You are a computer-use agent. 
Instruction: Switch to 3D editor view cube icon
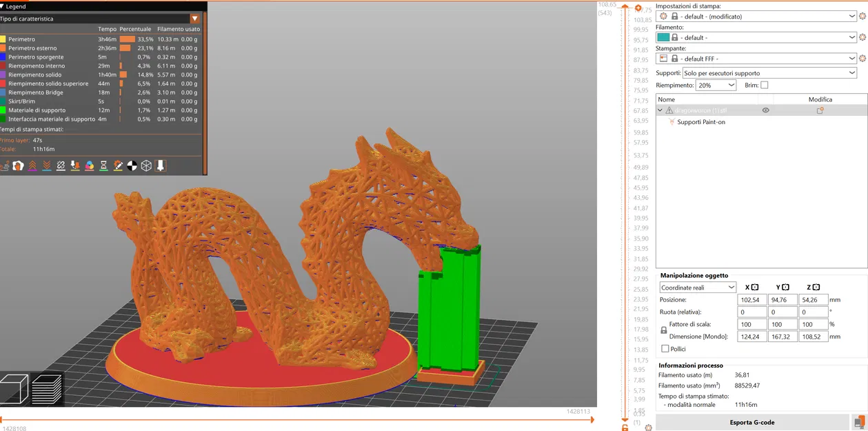14,389
